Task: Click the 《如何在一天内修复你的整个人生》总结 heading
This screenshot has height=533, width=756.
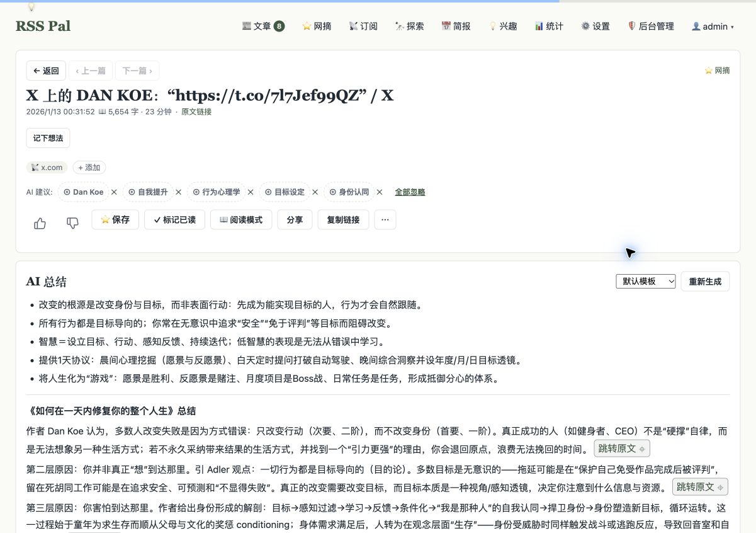Action: [111, 411]
